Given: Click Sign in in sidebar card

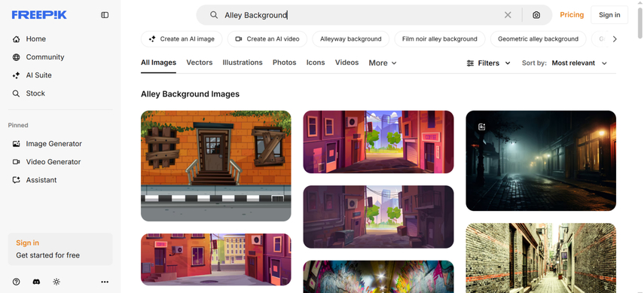Looking at the screenshot, I should [28, 243].
